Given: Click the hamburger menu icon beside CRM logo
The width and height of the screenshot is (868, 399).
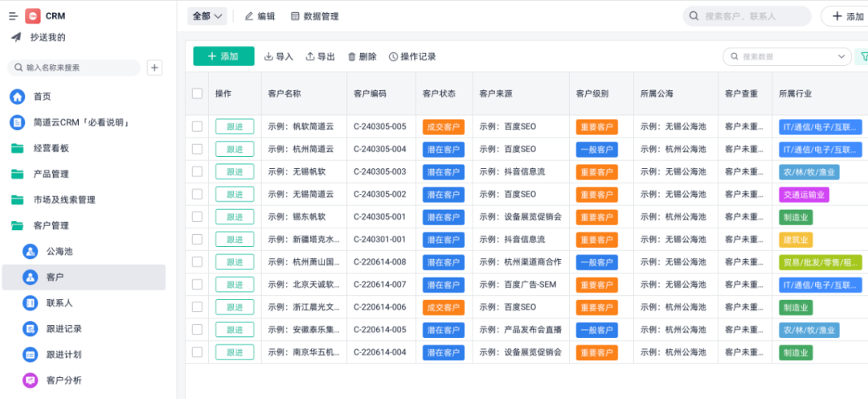Looking at the screenshot, I should [x=13, y=16].
